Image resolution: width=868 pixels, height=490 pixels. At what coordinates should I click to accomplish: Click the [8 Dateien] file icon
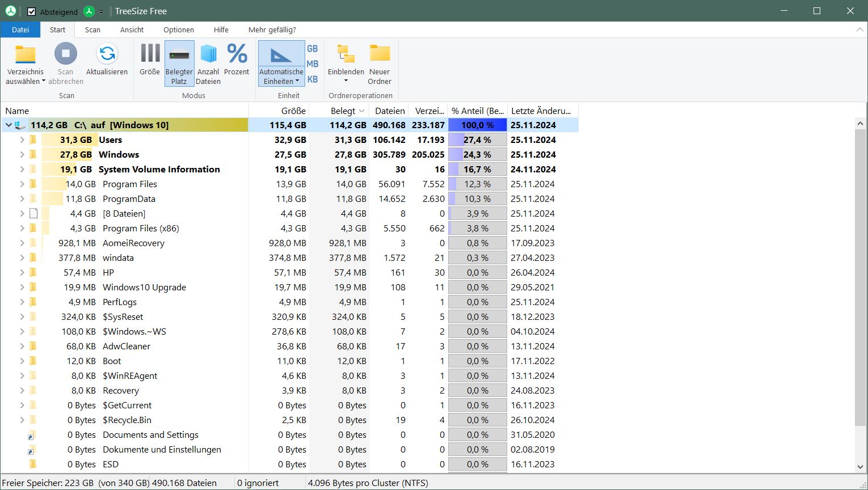33,214
